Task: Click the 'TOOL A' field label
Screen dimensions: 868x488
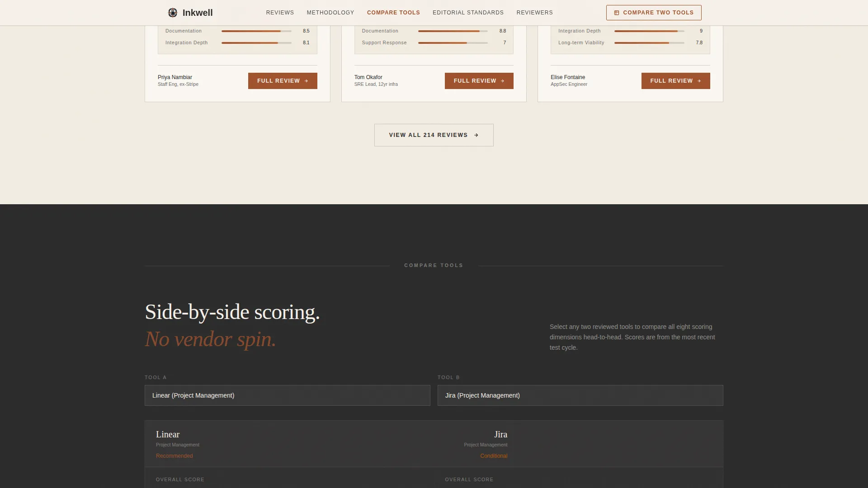Action: (x=156, y=377)
